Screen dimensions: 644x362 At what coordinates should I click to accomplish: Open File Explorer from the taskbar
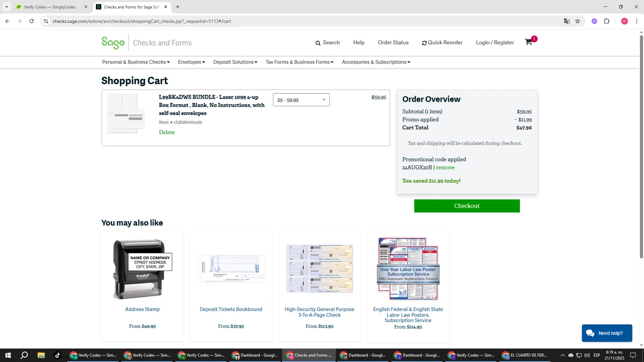41,355
